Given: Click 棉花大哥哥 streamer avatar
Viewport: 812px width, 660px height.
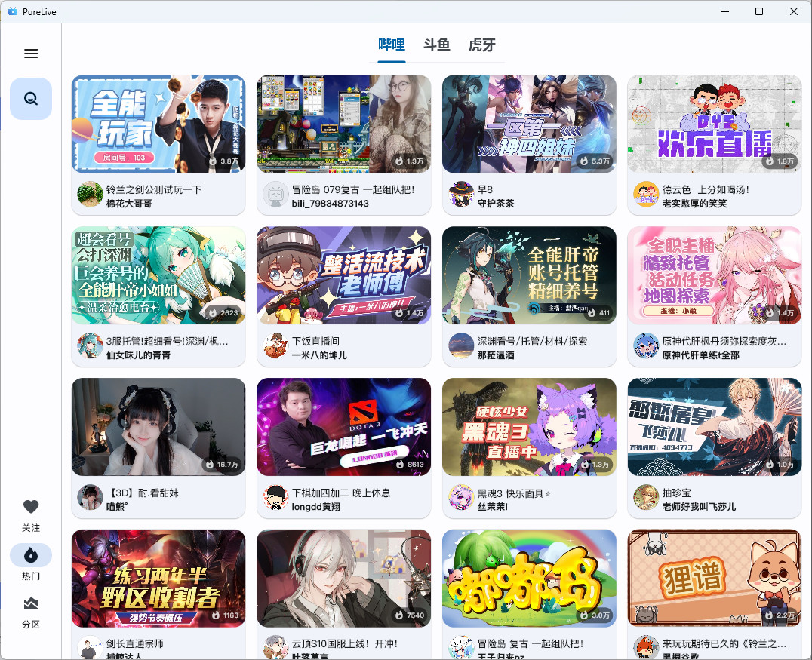Looking at the screenshot, I should pos(90,194).
